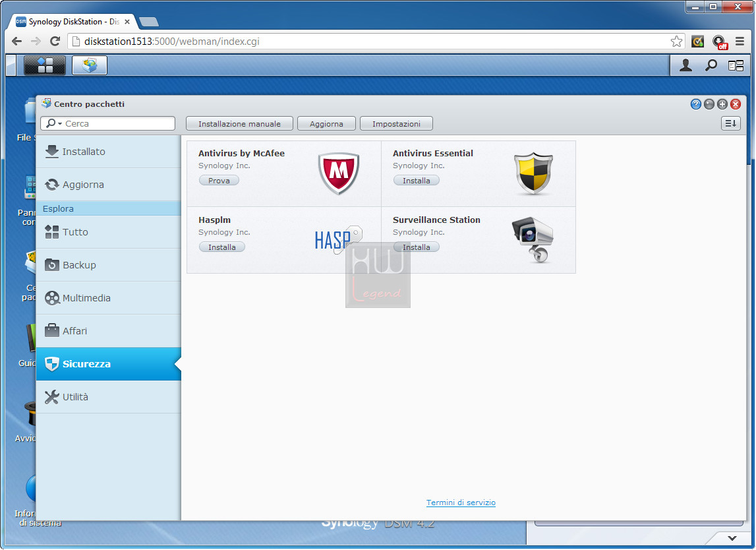Show the Multimedia category
Screen dimensions: 756x550
(x=109, y=298)
